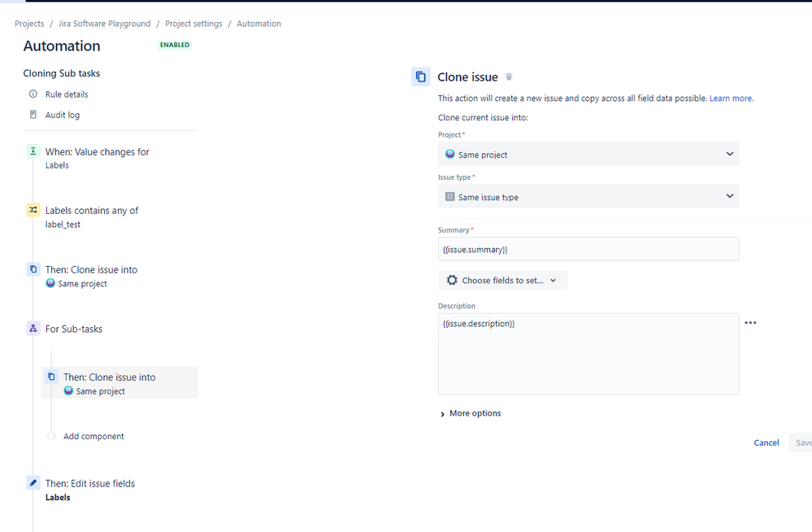Go to Projects breadcrumb

coord(29,24)
